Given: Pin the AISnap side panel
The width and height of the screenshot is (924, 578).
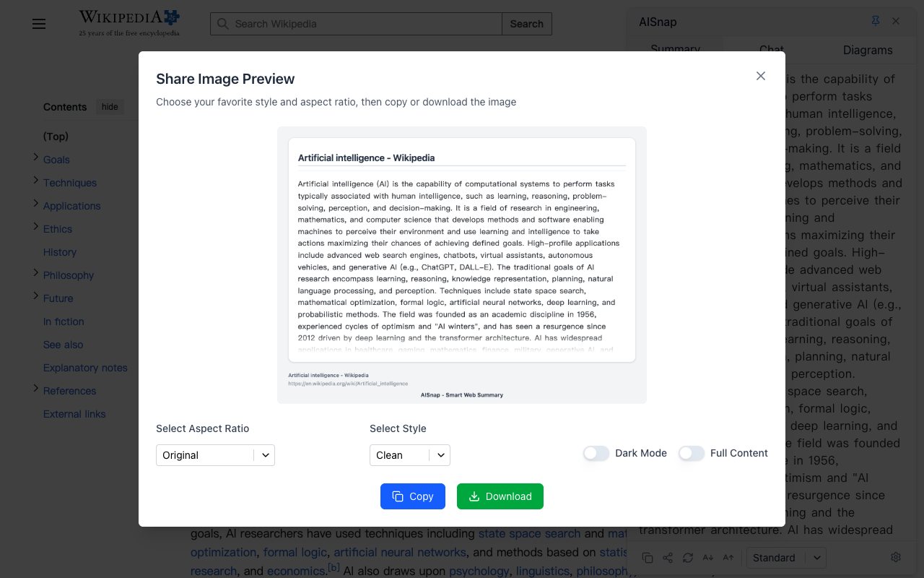Looking at the screenshot, I should coord(876,22).
